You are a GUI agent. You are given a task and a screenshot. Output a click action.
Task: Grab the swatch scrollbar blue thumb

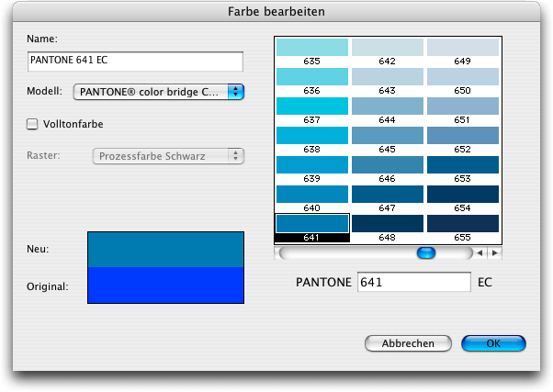tap(426, 252)
